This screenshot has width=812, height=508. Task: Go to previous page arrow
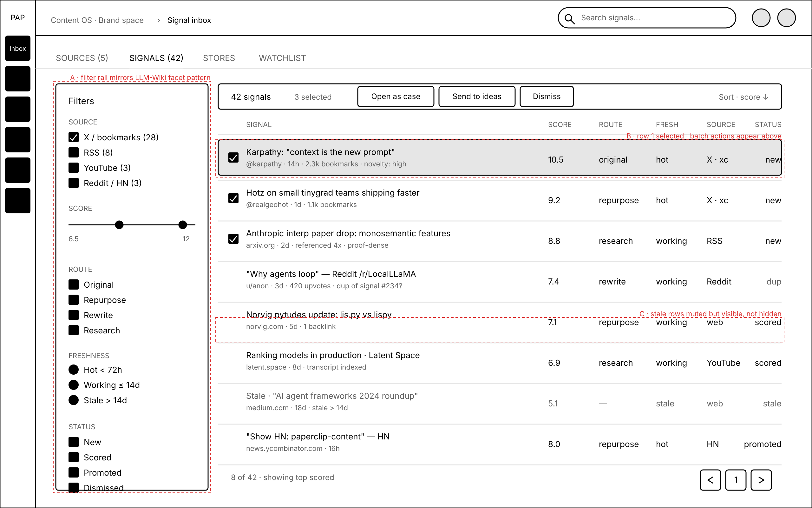[710, 480]
